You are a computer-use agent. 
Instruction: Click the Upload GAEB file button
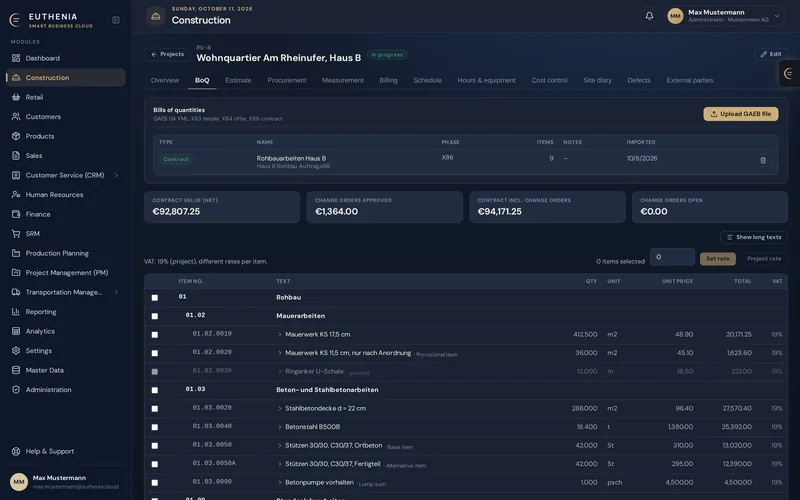(x=741, y=114)
